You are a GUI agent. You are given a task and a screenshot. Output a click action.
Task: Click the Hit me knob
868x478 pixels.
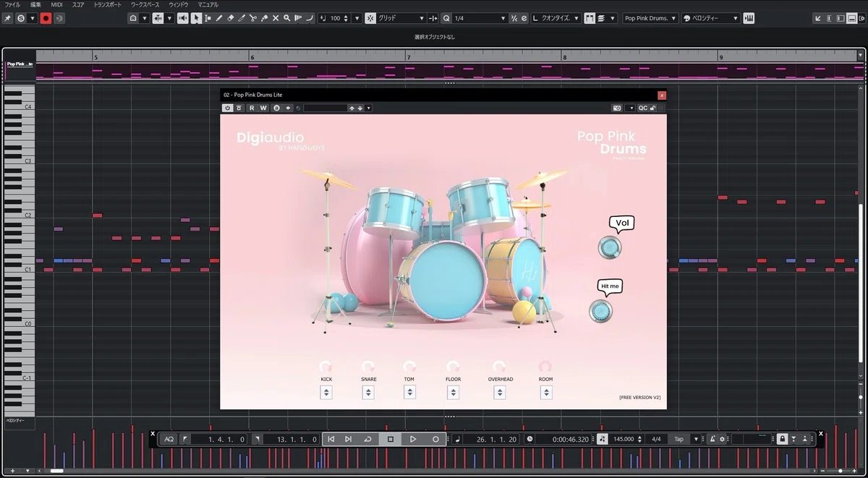click(x=600, y=312)
